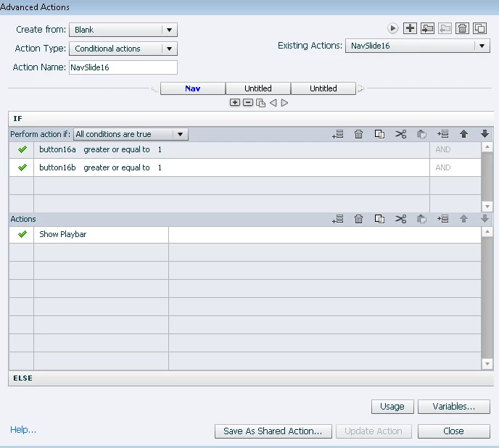Click AND operator in button16a row
Viewport: 499px width, 448px height.
click(443, 149)
